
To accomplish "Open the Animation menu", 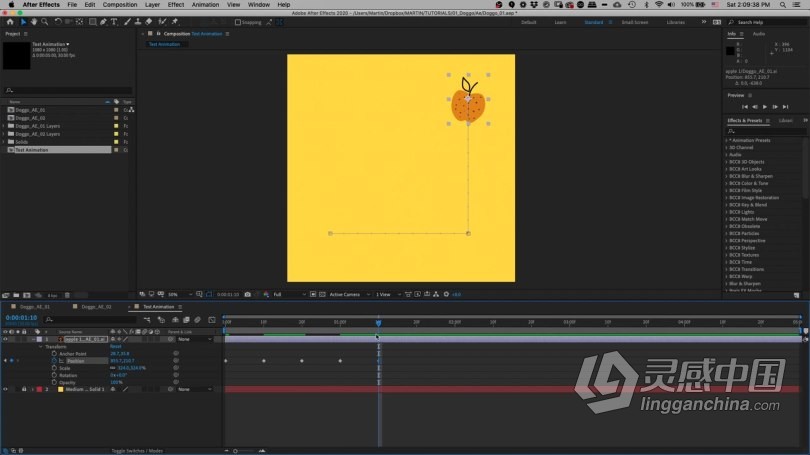I will coord(206,5).
